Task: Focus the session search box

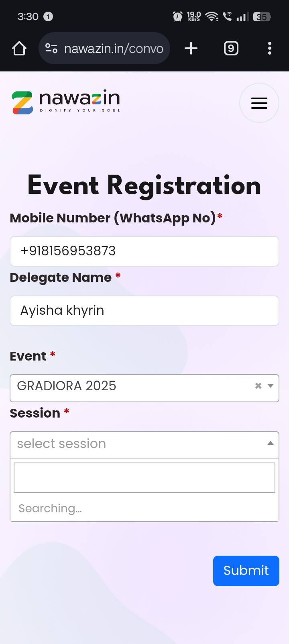Action: [x=144, y=478]
